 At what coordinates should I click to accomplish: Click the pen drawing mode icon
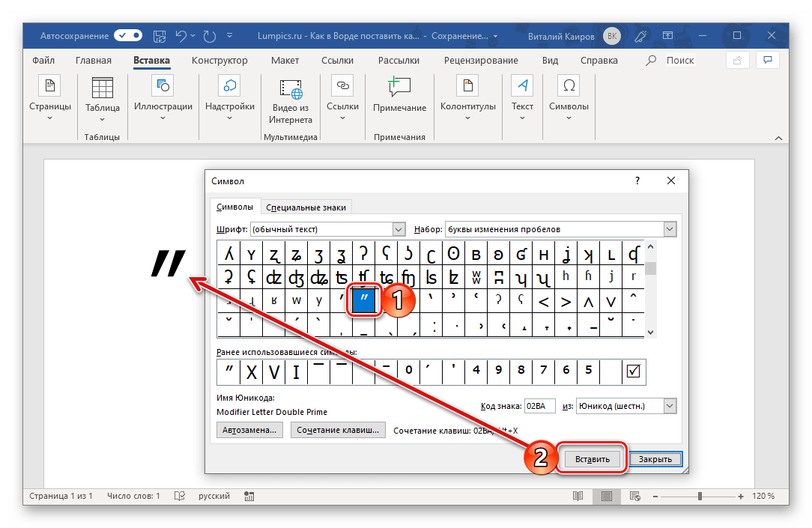click(640, 36)
